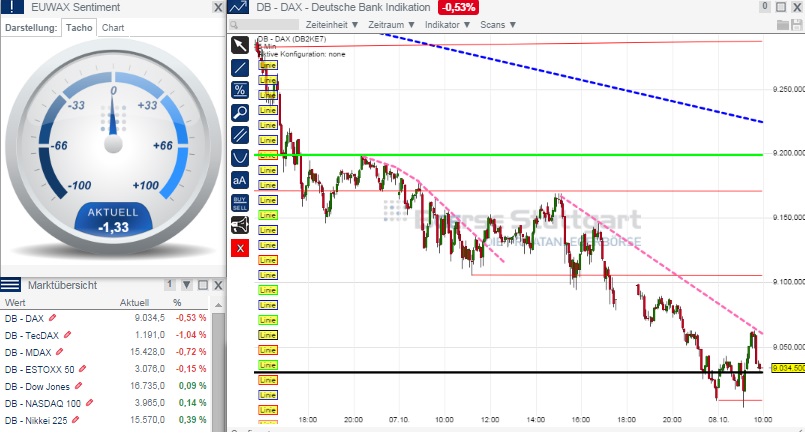Click the value 16.735,0 in Dow Jones row
The height and width of the screenshot is (443, 805).
tap(147, 386)
